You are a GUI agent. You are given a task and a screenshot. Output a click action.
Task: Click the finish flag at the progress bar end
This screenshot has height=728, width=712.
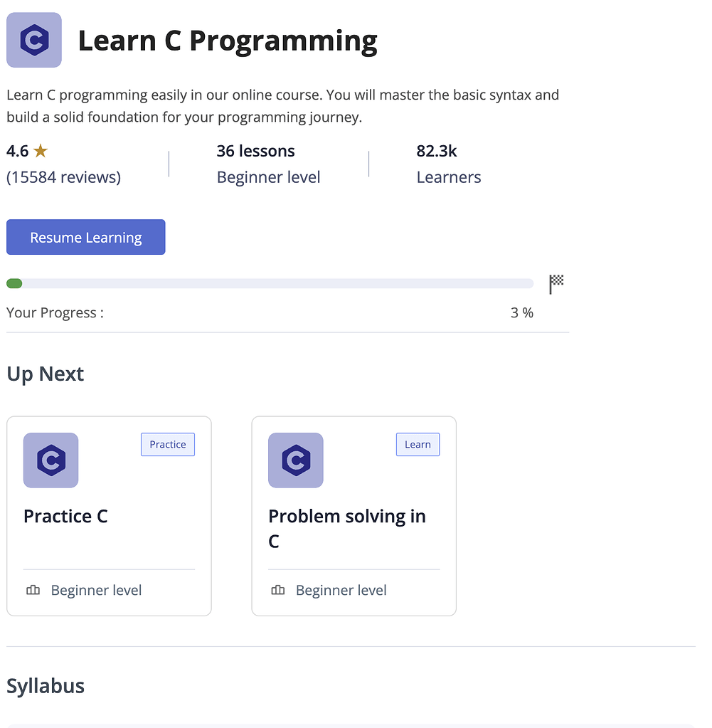point(557,283)
